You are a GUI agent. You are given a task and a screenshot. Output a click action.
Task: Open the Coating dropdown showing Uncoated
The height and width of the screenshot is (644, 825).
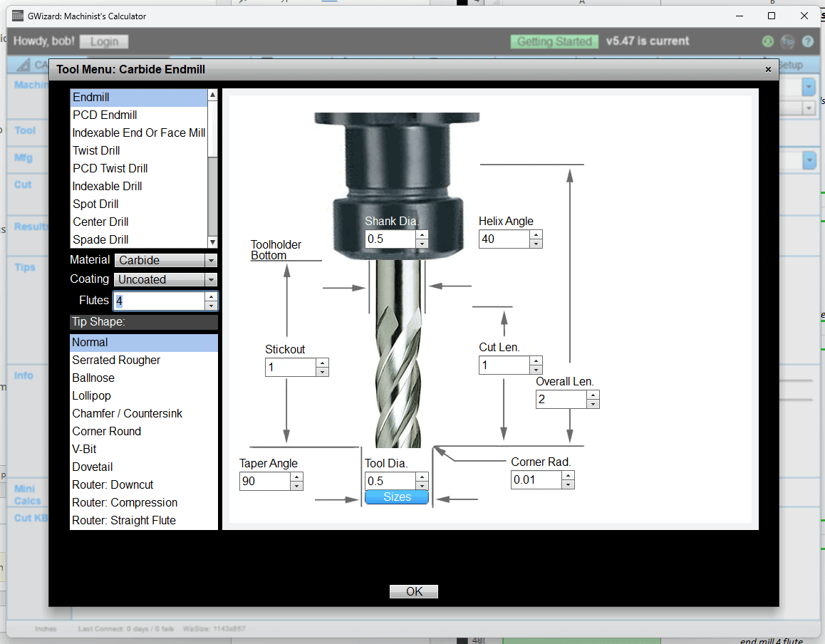(165, 279)
